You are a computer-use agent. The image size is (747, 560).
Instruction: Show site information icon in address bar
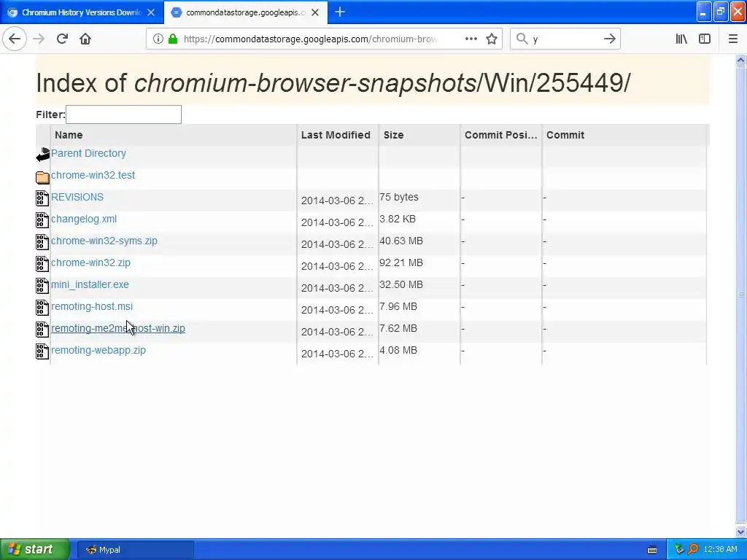(x=158, y=39)
